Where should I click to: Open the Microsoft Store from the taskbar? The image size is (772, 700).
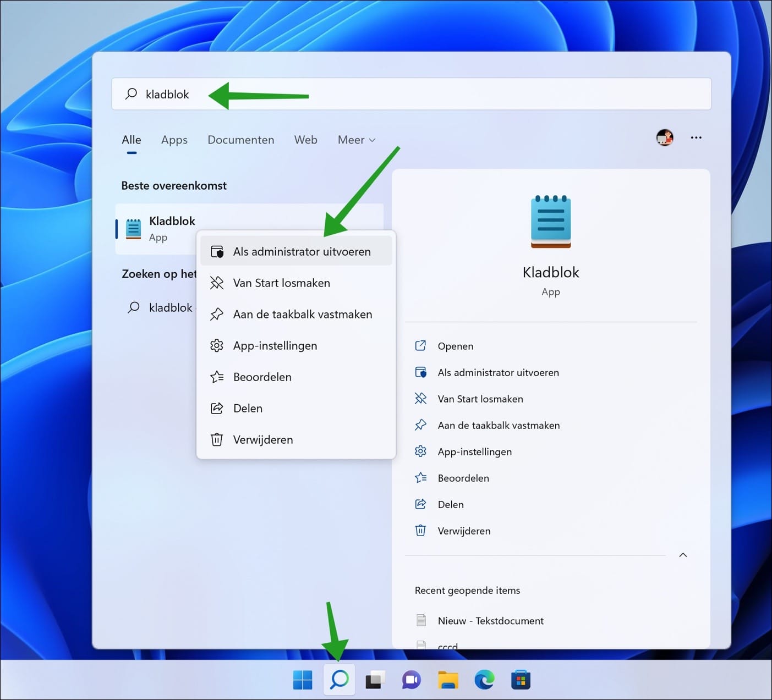point(521,680)
